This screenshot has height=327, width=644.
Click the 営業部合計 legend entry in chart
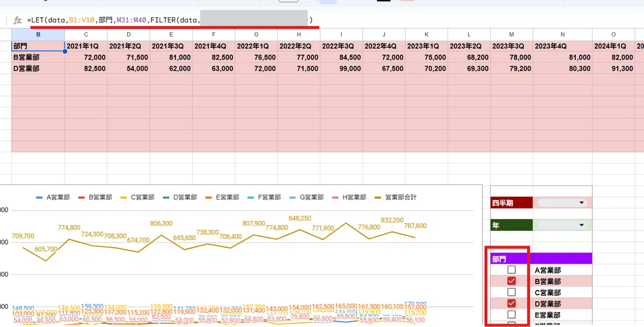(394, 197)
